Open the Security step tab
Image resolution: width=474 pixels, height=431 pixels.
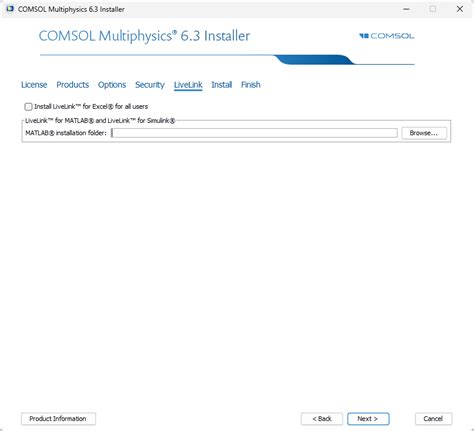[x=150, y=85]
